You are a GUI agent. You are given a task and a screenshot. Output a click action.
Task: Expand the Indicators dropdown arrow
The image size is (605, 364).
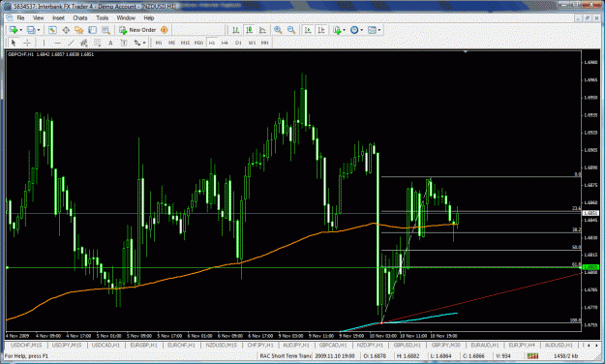pos(345,30)
